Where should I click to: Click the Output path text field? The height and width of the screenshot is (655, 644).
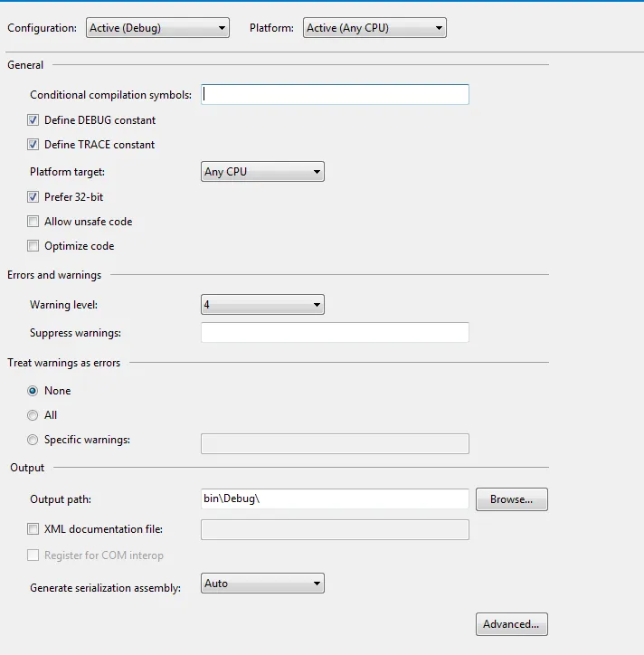pyautogui.click(x=335, y=498)
